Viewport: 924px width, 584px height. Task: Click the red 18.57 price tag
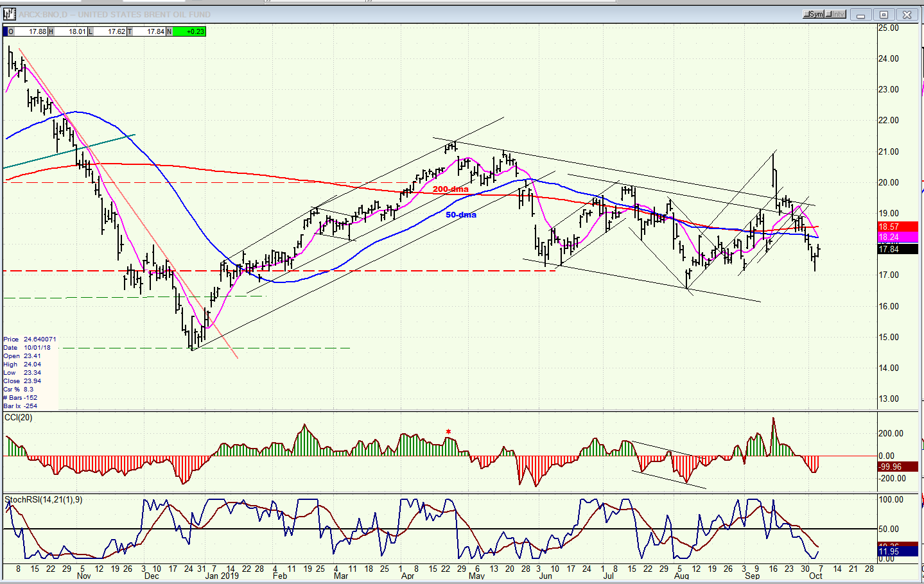[898, 227]
